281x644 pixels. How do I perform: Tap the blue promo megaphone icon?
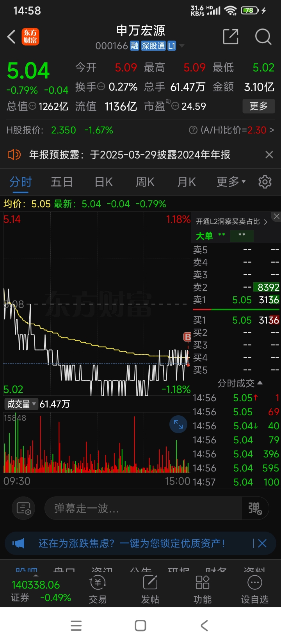(x=18, y=543)
